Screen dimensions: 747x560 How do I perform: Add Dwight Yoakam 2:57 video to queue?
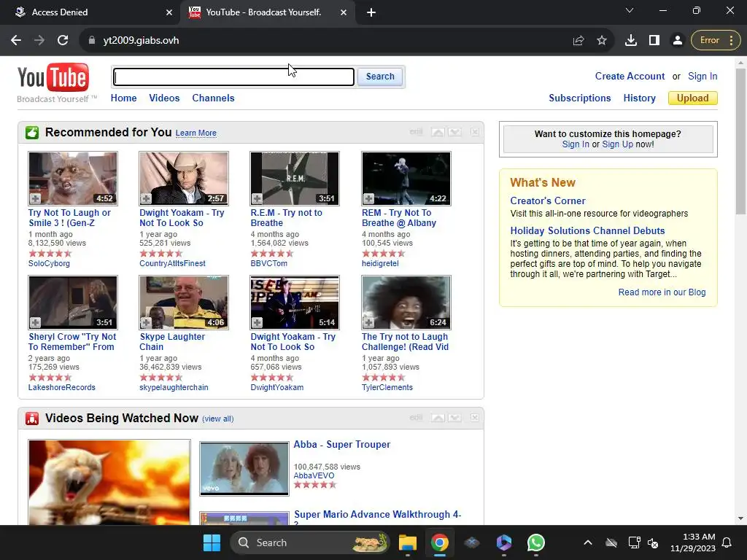pyautogui.click(x=146, y=198)
